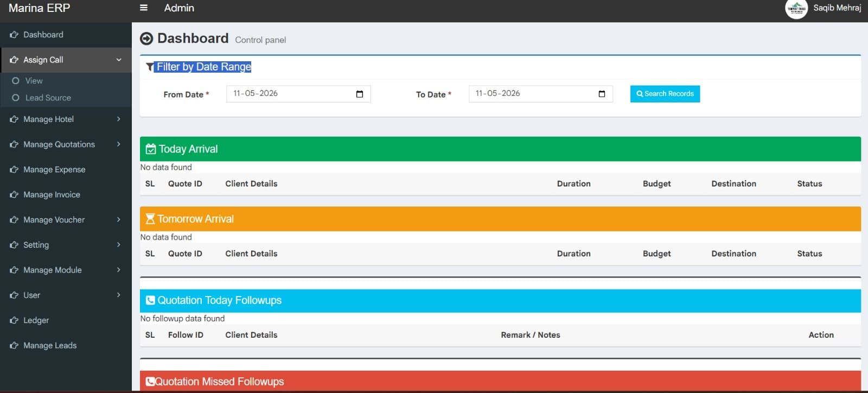Open the Lead Source submenu item
Image resolution: width=868 pixels, height=393 pixels.
click(66, 98)
